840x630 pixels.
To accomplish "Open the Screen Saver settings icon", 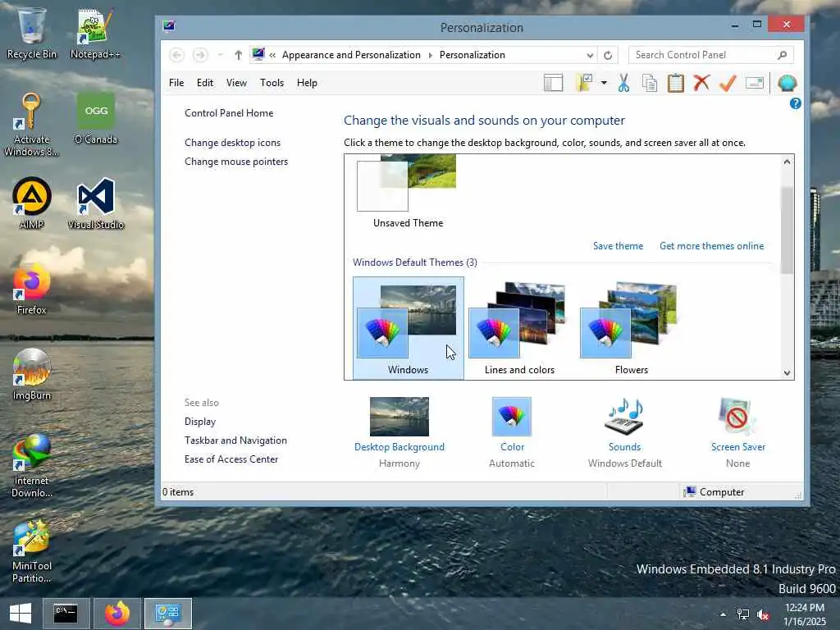I will click(737, 416).
